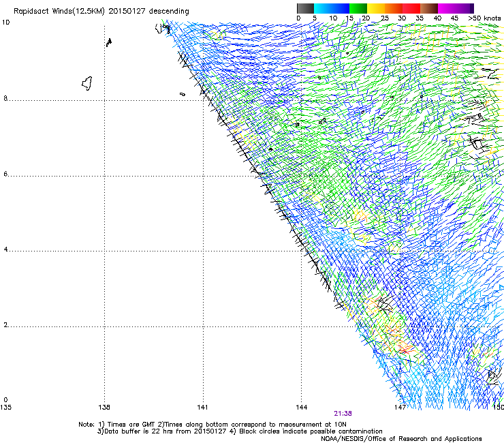Image resolution: width=504 pixels, height=443 pixels.
Task: Click the "NOAA/NESDIS/Office of Research and Applications" credit
Action: click(401, 439)
